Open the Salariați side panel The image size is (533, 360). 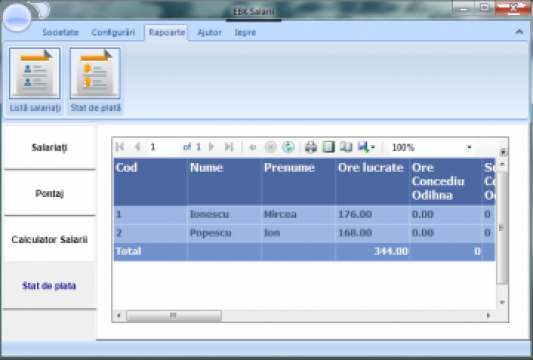coord(49,147)
